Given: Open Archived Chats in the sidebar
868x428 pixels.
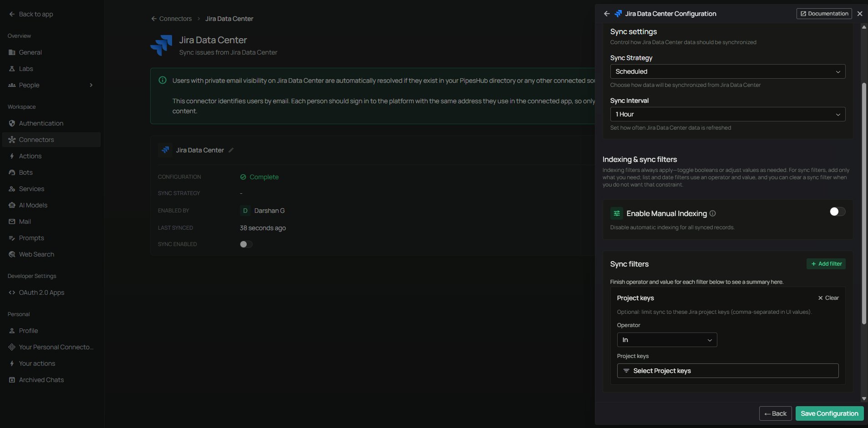Looking at the screenshot, I should (51, 380).
